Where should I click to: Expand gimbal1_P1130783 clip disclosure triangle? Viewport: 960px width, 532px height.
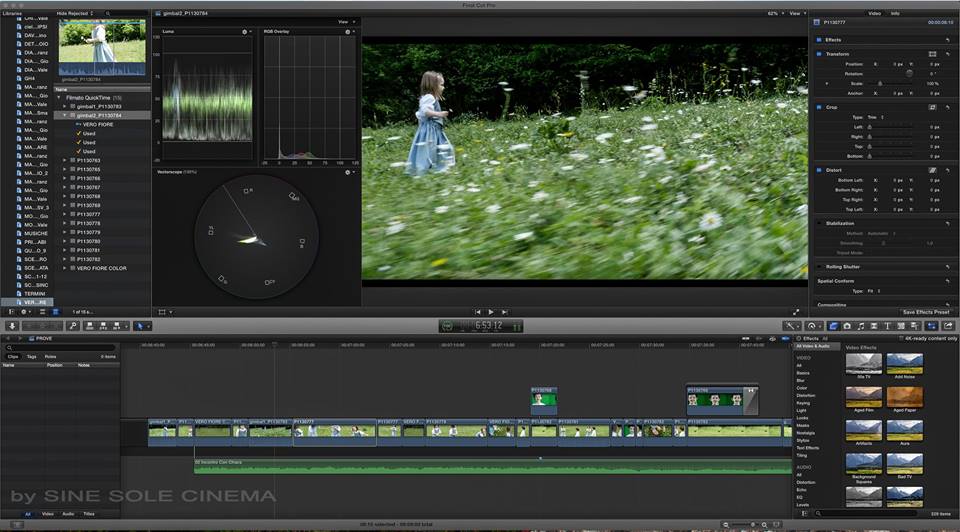click(x=64, y=107)
